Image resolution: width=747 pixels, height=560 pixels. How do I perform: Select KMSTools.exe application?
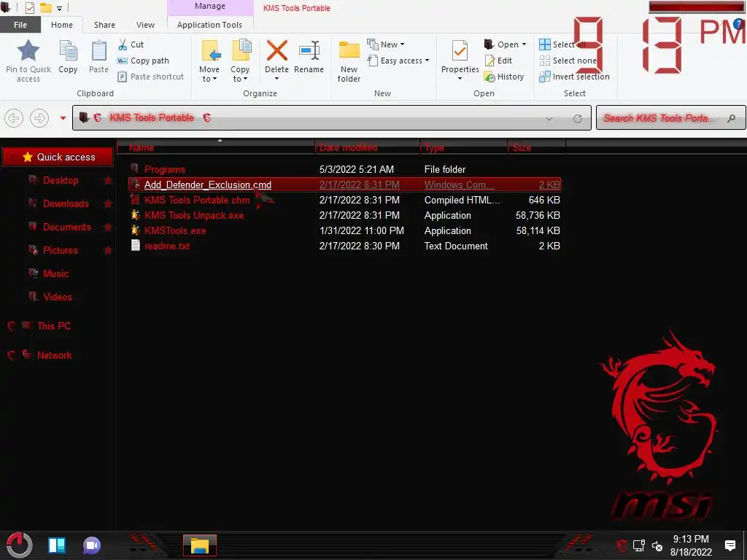click(175, 230)
